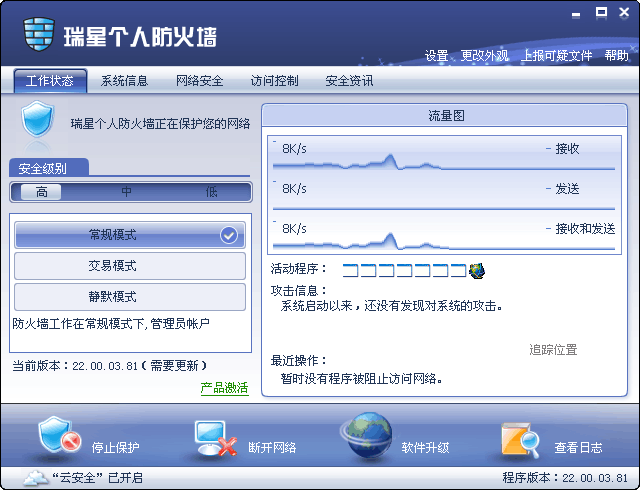Open the 系统信息 tab
640x490 pixels.
[125, 81]
